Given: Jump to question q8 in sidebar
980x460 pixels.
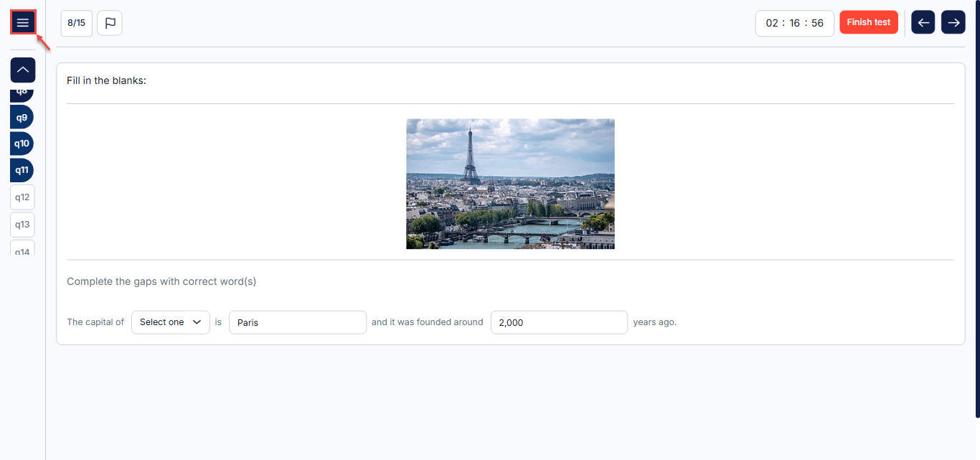Looking at the screenshot, I should pyautogui.click(x=22, y=93).
